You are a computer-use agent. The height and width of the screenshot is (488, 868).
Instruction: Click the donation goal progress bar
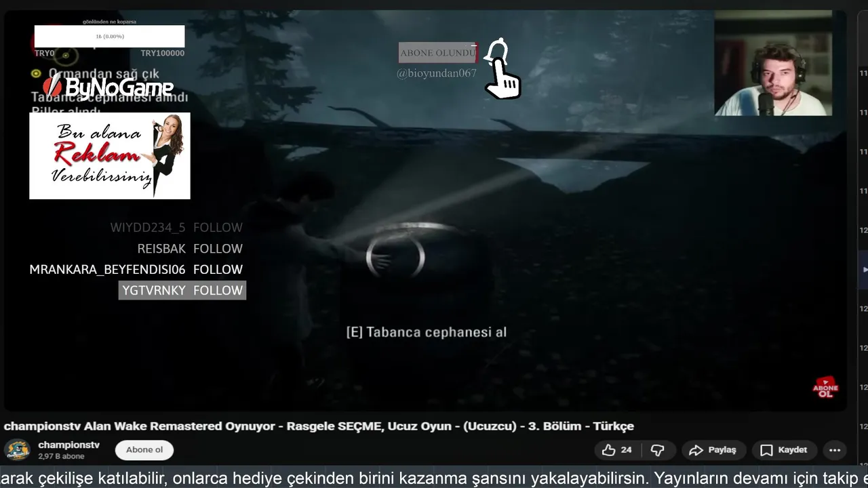(109, 36)
